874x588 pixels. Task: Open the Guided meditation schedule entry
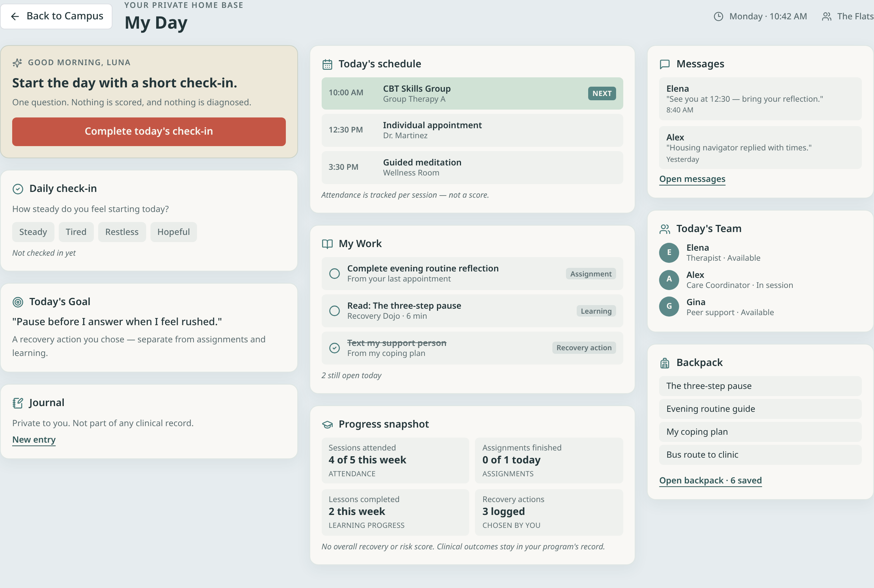tap(472, 168)
